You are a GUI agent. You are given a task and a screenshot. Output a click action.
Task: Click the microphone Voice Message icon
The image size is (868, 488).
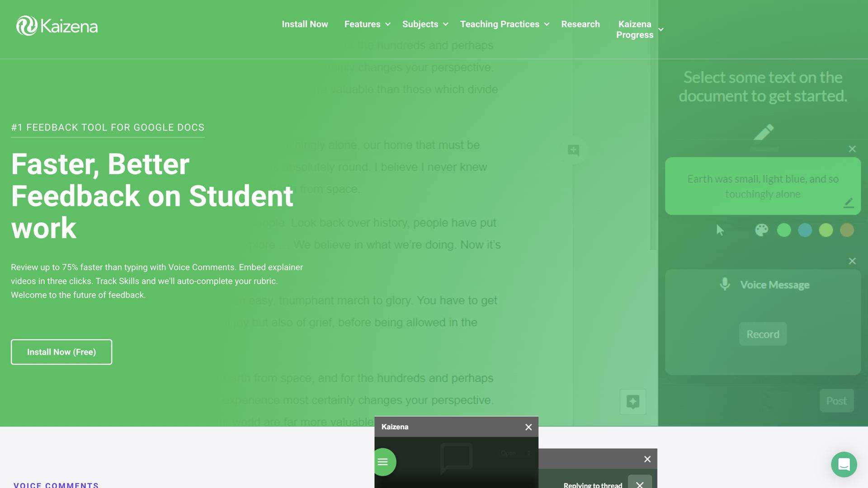click(725, 284)
